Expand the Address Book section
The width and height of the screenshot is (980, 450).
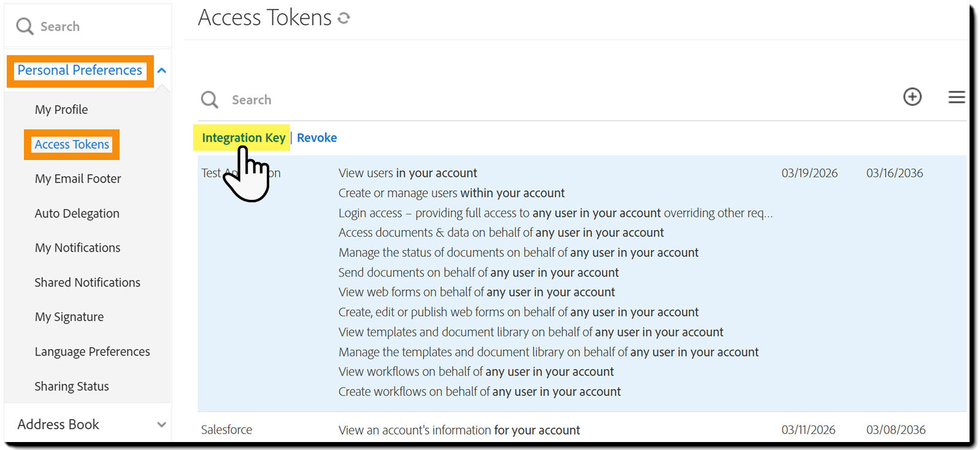pos(161,424)
